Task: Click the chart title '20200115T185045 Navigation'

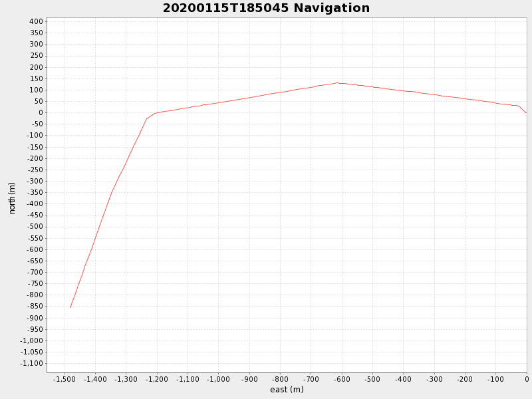Action: tap(266, 9)
